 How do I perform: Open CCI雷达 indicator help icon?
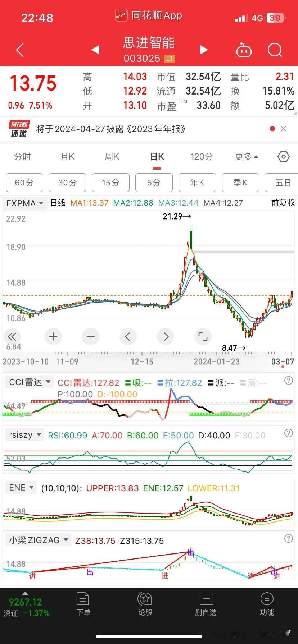click(289, 381)
